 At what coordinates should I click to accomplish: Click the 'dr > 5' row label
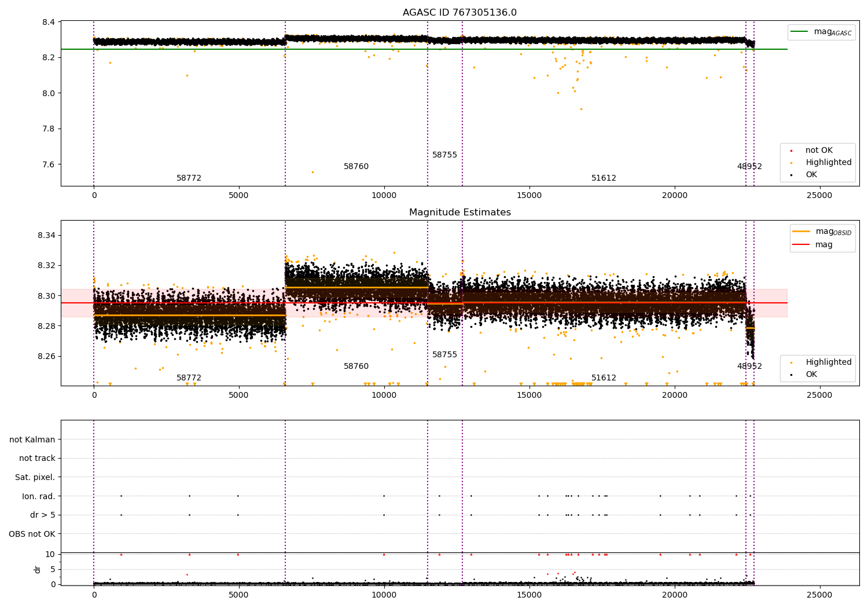[43, 515]
